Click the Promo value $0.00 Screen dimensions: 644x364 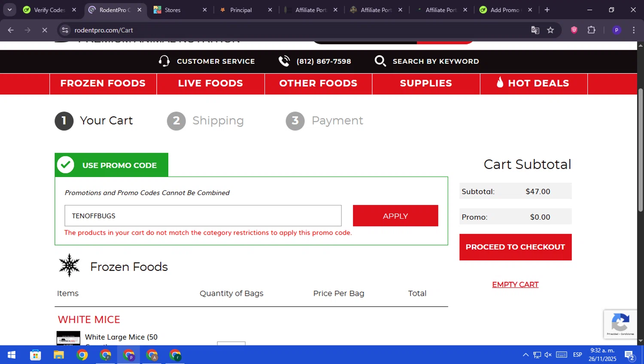(x=540, y=217)
